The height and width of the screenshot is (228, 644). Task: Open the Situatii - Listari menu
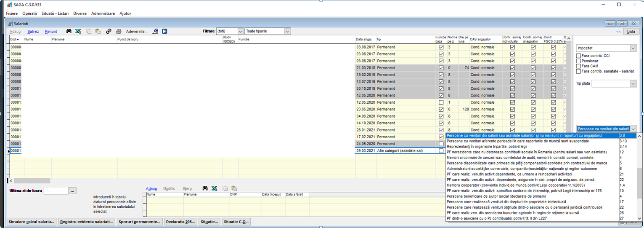click(x=55, y=13)
